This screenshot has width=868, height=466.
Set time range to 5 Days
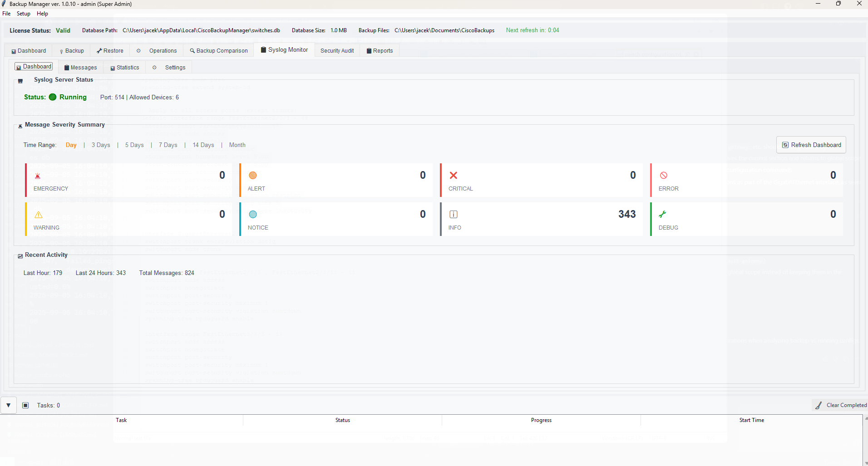coord(134,145)
